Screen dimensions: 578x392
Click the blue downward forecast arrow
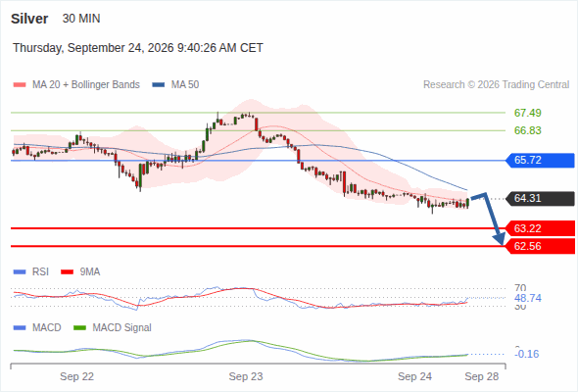click(x=489, y=219)
